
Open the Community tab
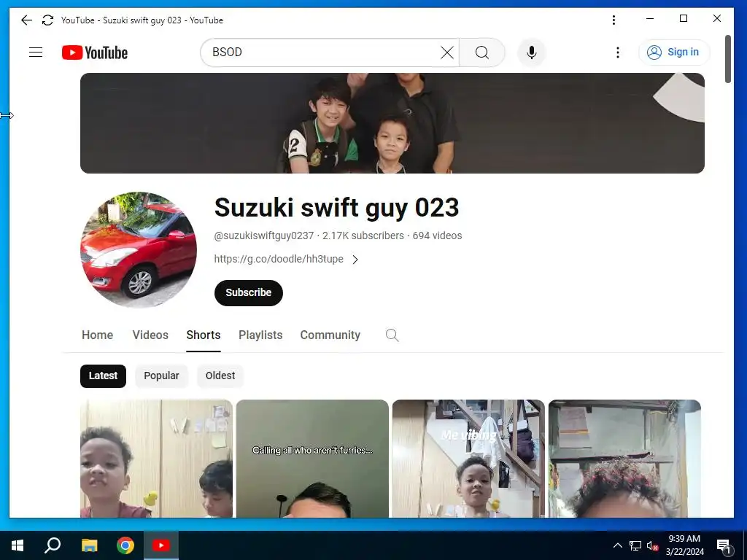pyautogui.click(x=330, y=335)
